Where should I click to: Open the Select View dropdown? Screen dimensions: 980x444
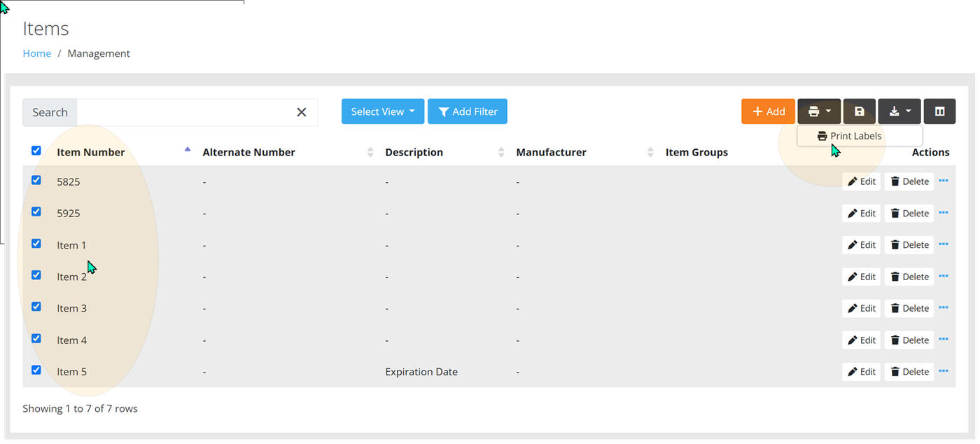point(383,111)
